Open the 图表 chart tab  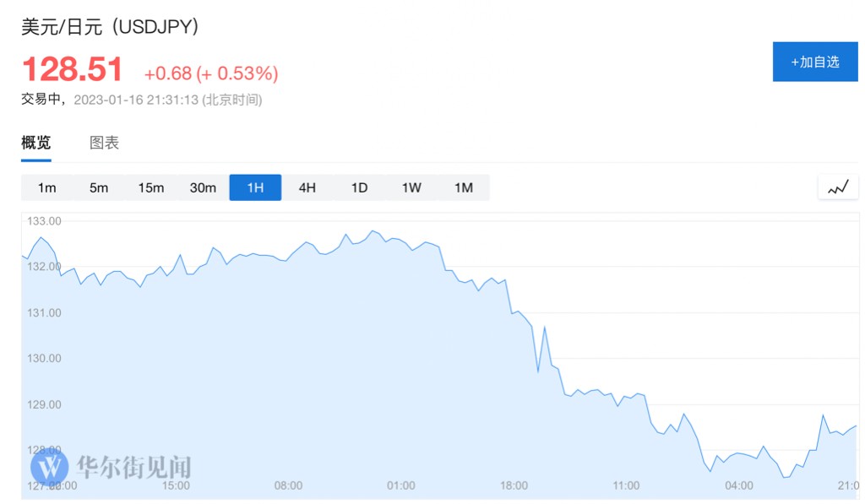[x=105, y=143]
